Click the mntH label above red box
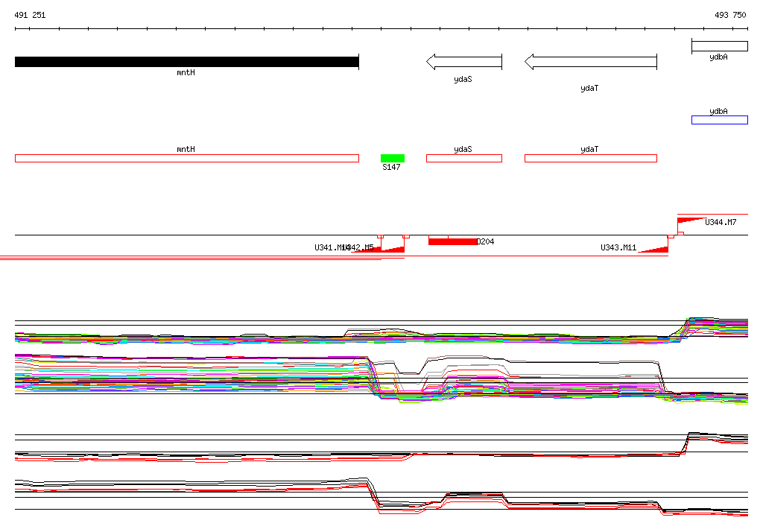763x532 pixels. [186, 150]
